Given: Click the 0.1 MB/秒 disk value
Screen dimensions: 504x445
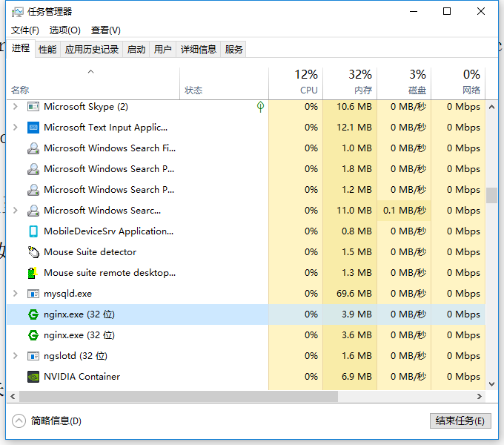Looking at the screenshot, I should pyautogui.click(x=405, y=211).
